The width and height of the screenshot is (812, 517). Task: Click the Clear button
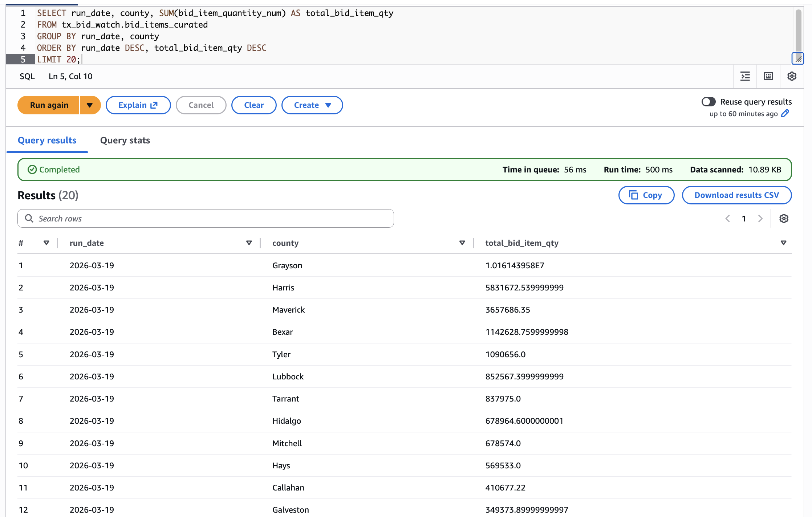coord(254,105)
